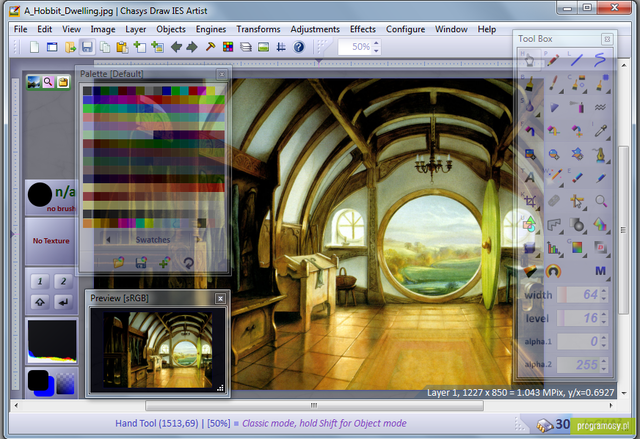Save palette with floppy icon in Palette
640x439 pixels.
pos(141,262)
